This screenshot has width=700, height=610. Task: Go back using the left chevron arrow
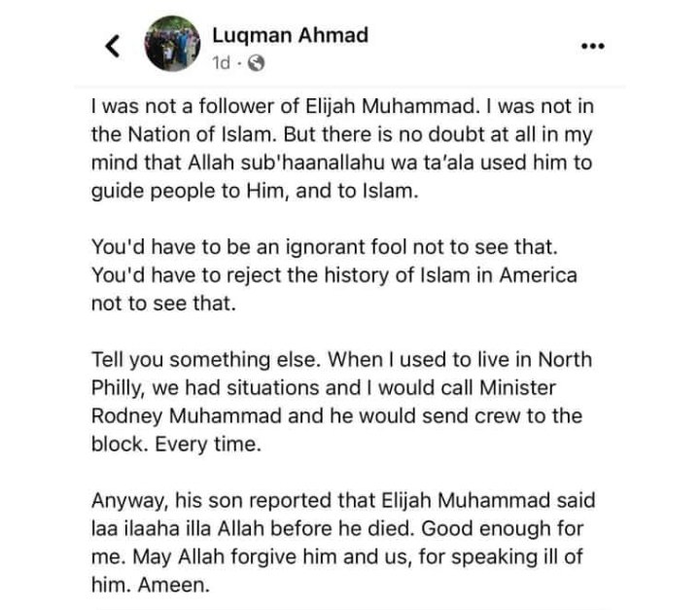[x=113, y=46]
